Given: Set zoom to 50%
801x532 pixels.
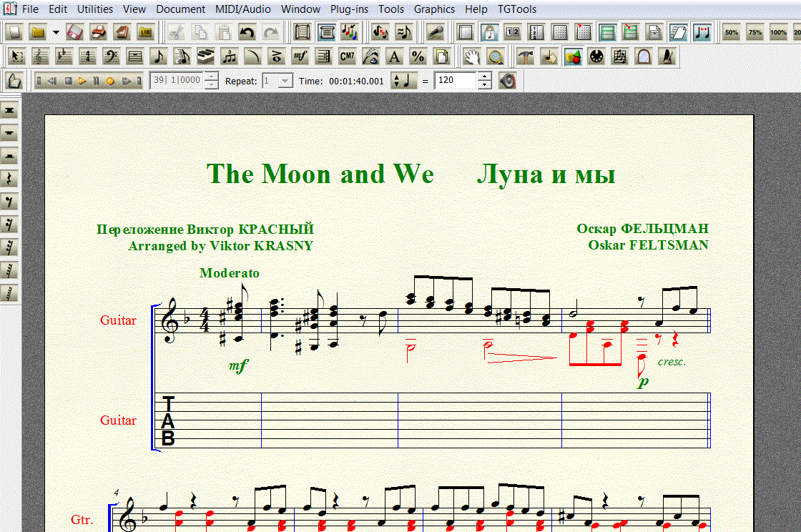Looking at the screenshot, I should click(732, 32).
